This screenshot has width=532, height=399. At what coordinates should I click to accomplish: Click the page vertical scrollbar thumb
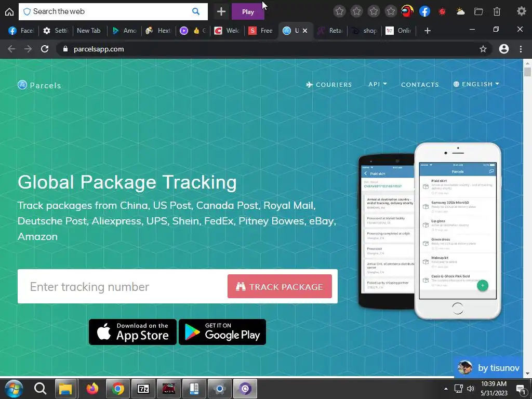pyautogui.click(x=527, y=72)
